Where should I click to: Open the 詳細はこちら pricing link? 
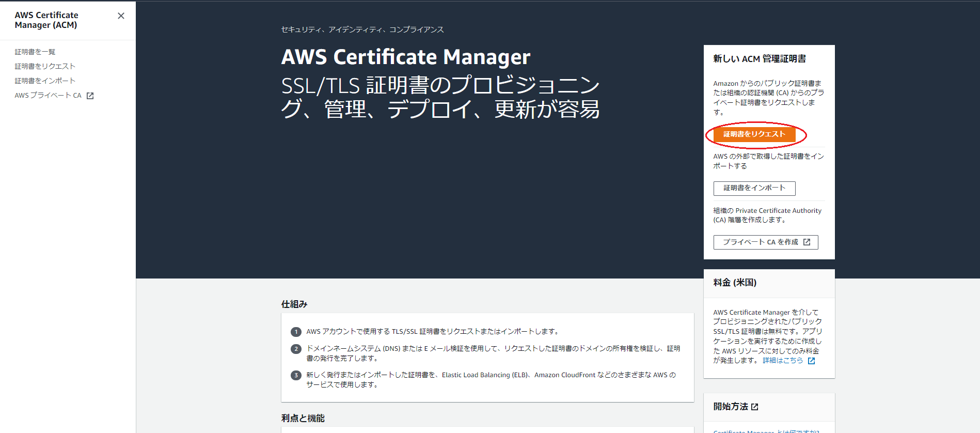783,361
